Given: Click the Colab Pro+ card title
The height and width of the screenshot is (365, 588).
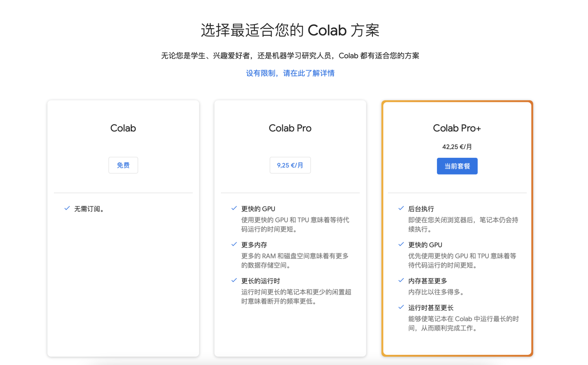Looking at the screenshot, I should pyautogui.click(x=457, y=128).
